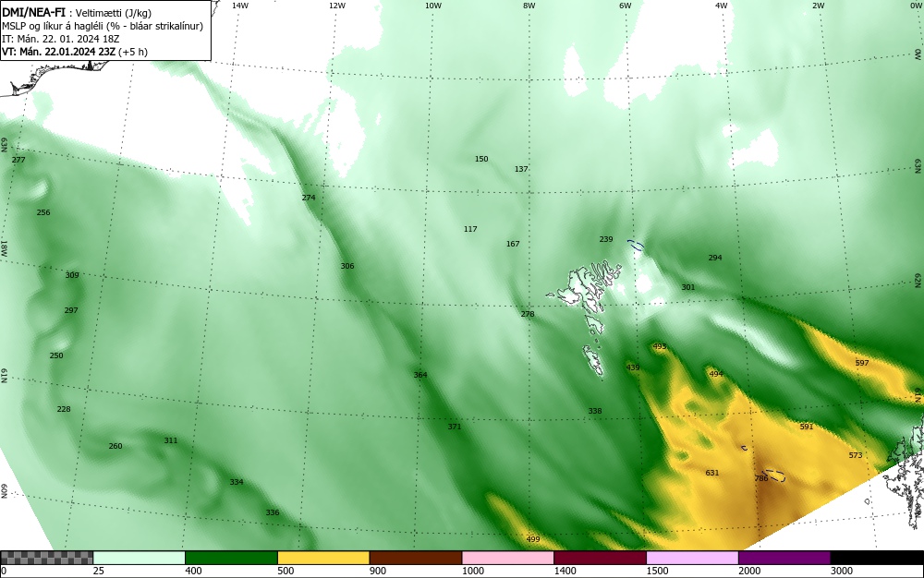Choose the black legend swatch above 3000
The image size is (924, 578).
[877, 558]
